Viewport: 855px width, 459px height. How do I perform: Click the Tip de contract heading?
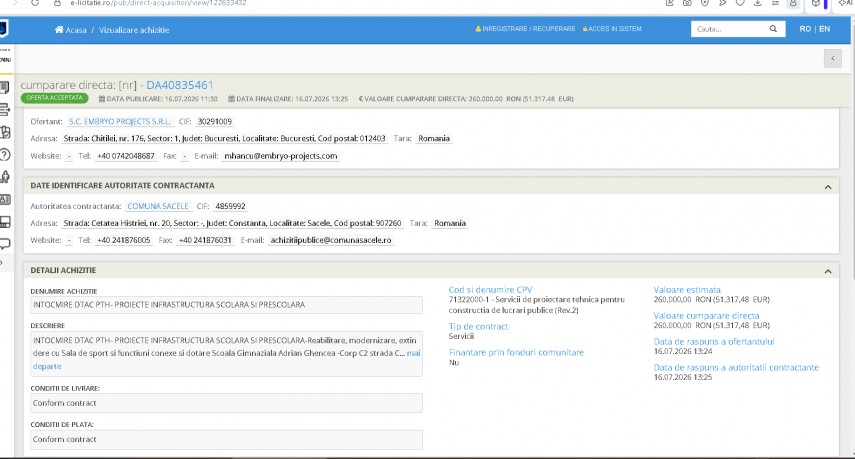click(x=478, y=327)
